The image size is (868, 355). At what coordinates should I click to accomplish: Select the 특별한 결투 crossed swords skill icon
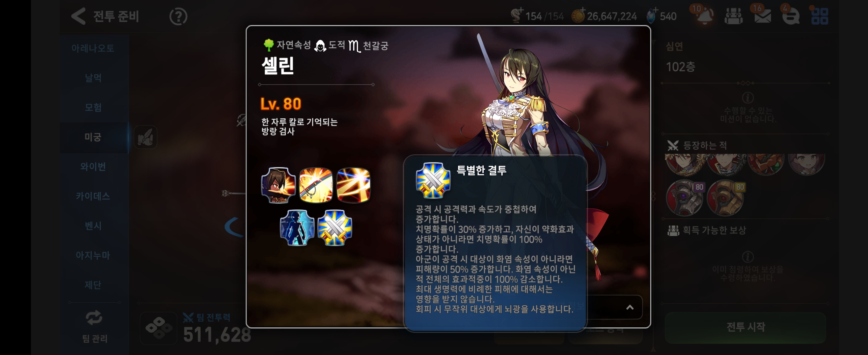(334, 228)
